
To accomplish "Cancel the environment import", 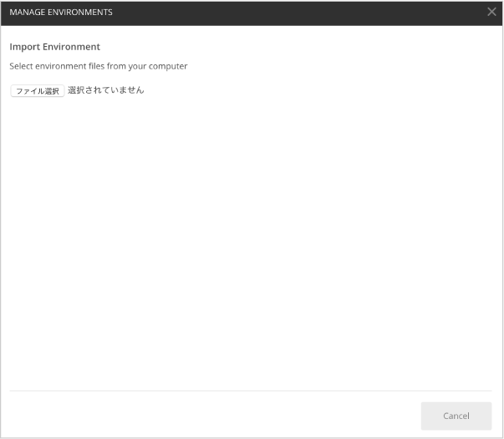I will 456,416.
